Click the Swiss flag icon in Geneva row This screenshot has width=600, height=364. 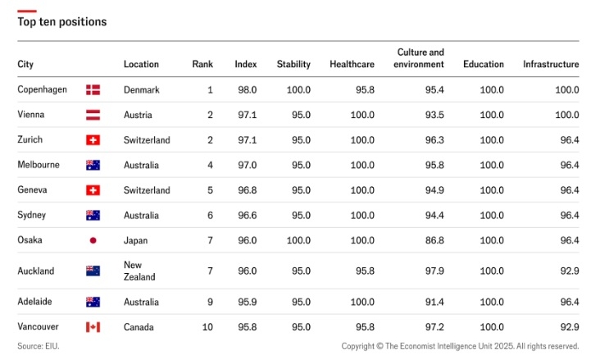[93, 190]
